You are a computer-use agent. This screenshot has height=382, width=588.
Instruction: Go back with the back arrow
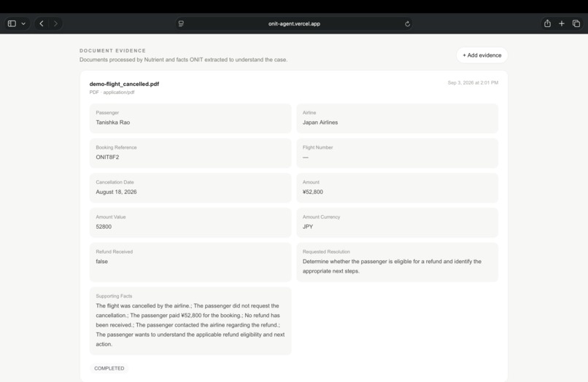[42, 23]
